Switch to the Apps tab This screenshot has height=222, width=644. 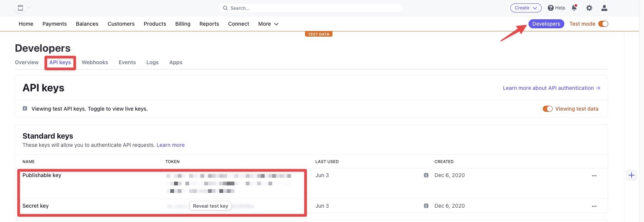(176, 62)
